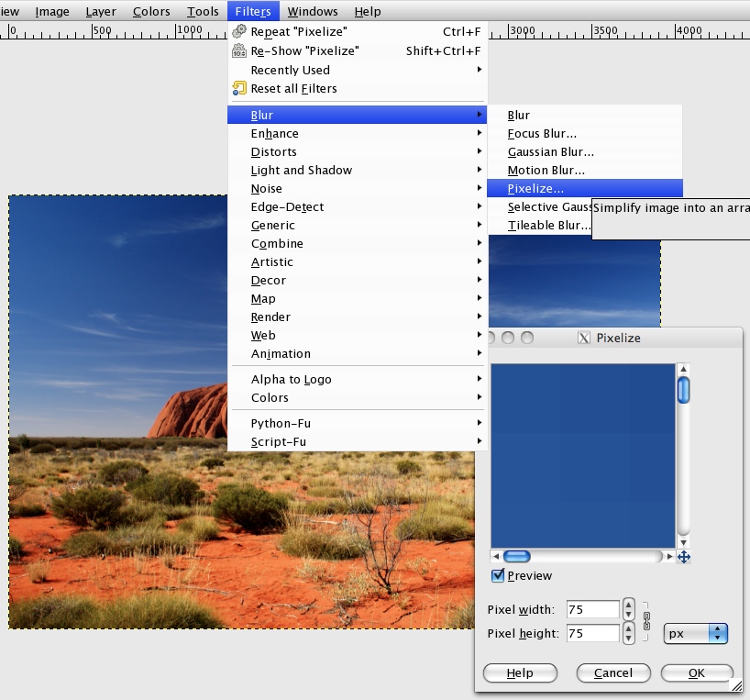
Task: Click the Cancel button
Action: pos(613,672)
